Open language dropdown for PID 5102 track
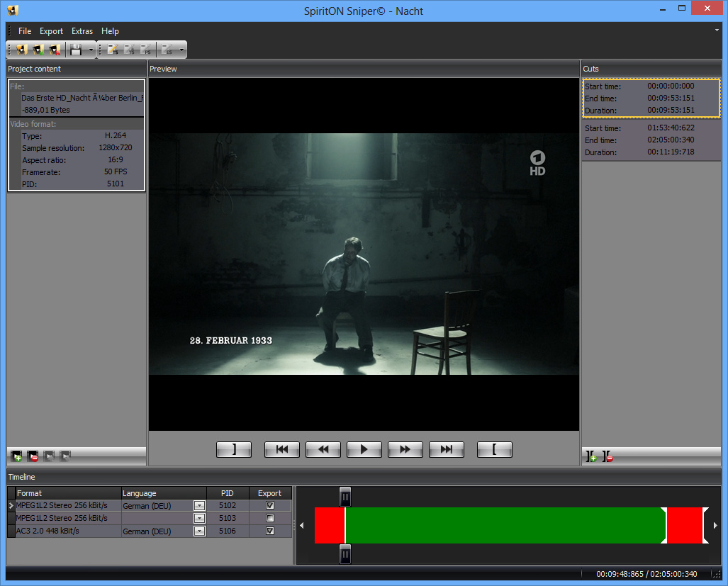Image resolution: width=728 pixels, height=586 pixels. pos(199,506)
